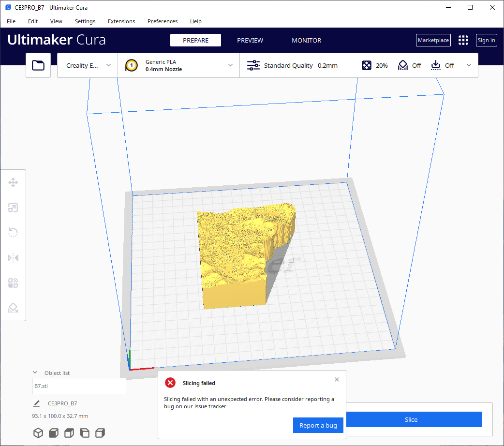The width and height of the screenshot is (504, 446).
Task: Expand print settings panel chevron
Action: (469, 65)
